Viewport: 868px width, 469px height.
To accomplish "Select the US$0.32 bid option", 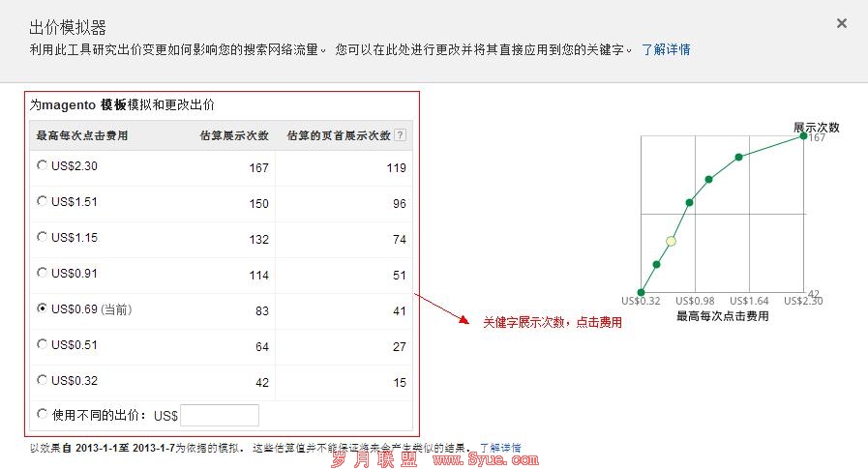I will coord(42,380).
